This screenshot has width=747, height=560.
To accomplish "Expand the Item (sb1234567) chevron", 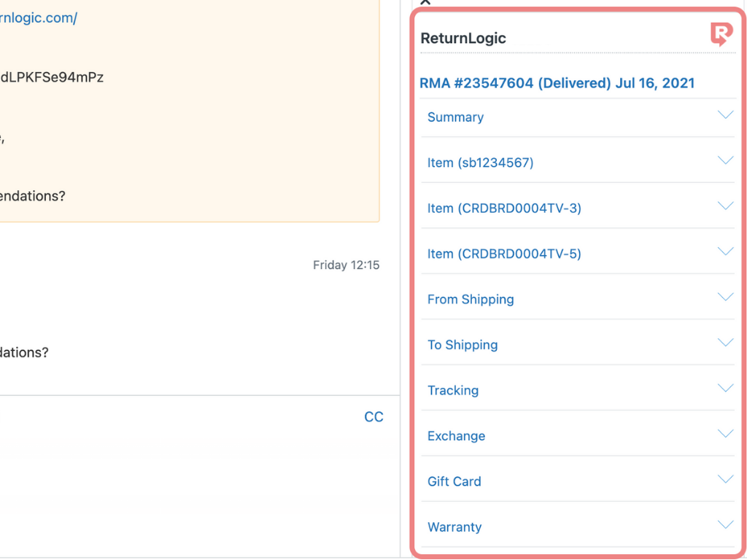I will pyautogui.click(x=724, y=160).
